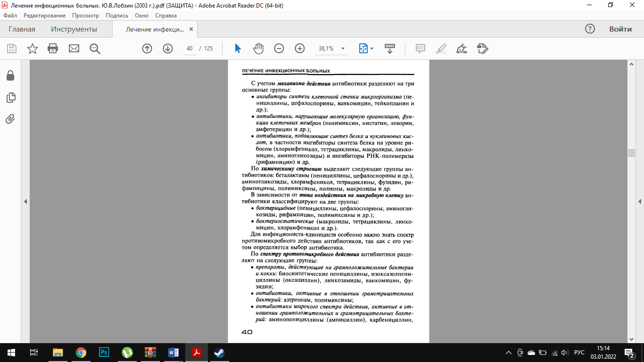The image size is (644, 362).
Task: Open zoom level 38,1% dropdown
Action: coord(343,49)
